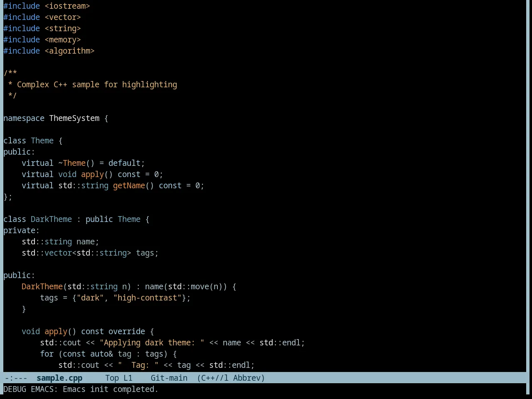The width and height of the screenshot is (532, 399).
Task: Click the " Tag: " string literal
Action: pos(138,365)
